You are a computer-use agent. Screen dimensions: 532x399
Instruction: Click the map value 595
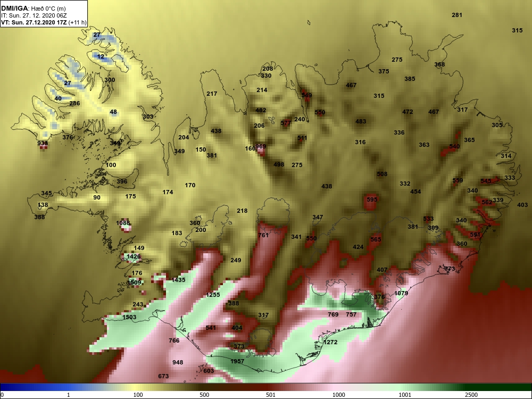(x=372, y=199)
